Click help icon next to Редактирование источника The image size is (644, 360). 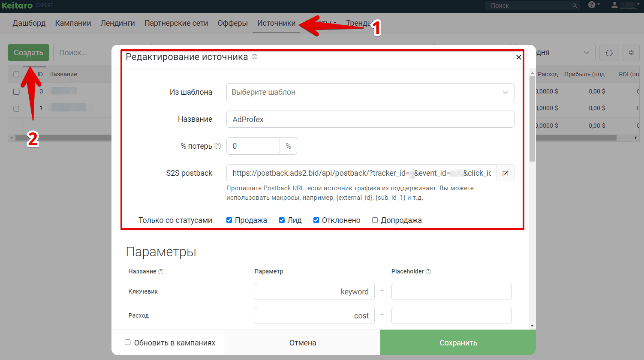(x=255, y=57)
